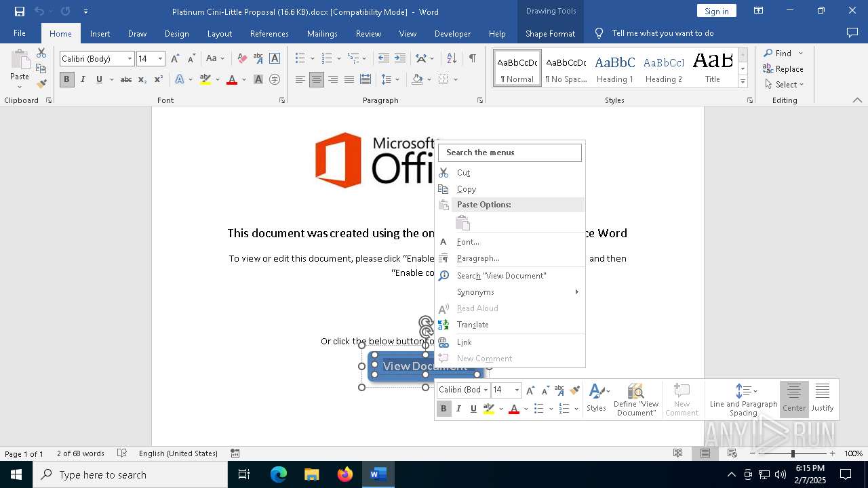Screen dimensions: 868x488
Task: Click Replace in Editing group
Action: [783, 69]
